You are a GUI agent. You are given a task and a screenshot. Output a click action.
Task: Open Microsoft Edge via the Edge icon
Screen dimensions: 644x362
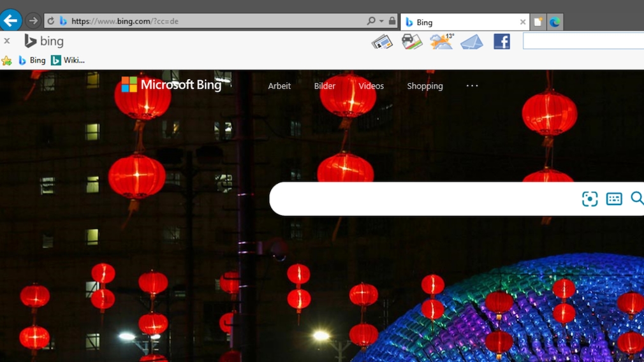pos(555,22)
